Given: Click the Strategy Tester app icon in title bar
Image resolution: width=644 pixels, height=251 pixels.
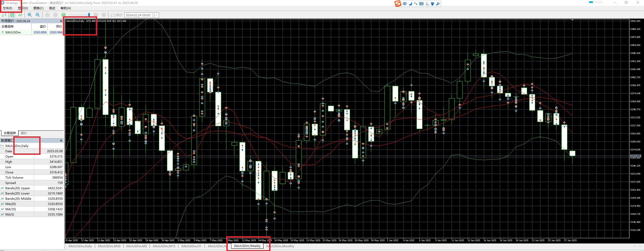Looking at the screenshot, I should click(3, 3).
